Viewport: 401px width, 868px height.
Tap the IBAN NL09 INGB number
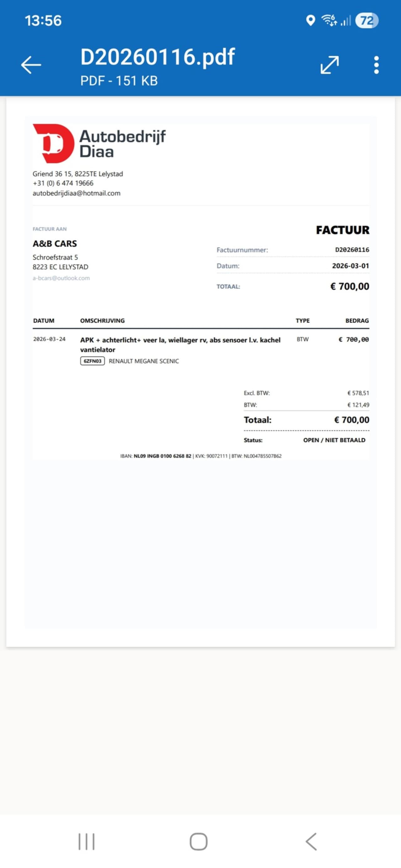162,456
